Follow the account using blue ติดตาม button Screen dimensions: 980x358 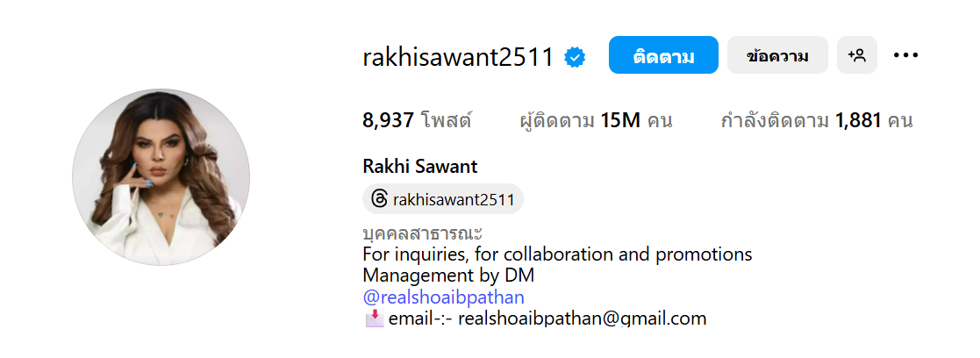(663, 55)
